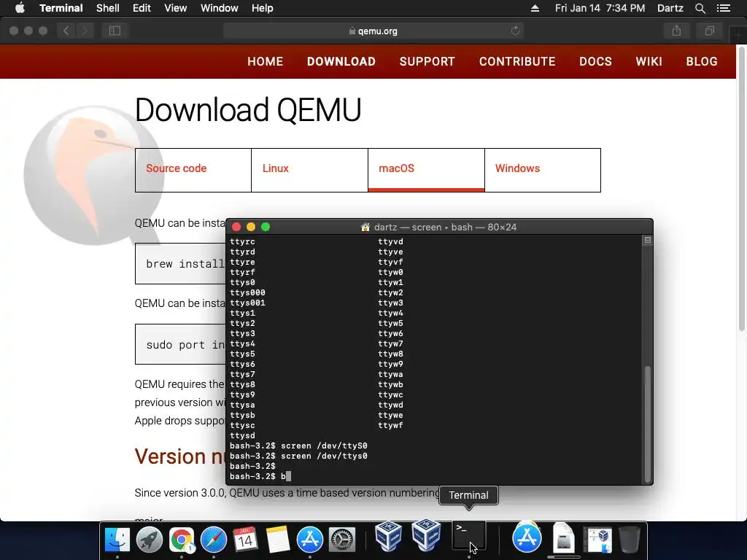Select the macOS download tab
This screenshot has height=560, width=747.
pyautogui.click(x=426, y=170)
